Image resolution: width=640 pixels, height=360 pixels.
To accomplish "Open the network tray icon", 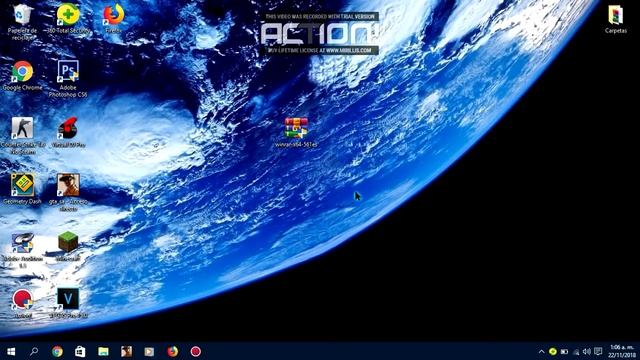I will 576,351.
